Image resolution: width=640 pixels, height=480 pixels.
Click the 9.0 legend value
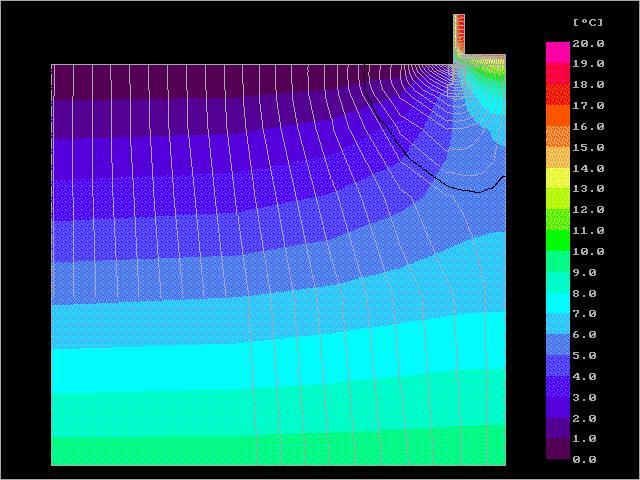pyautogui.click(x=584, y=272)
